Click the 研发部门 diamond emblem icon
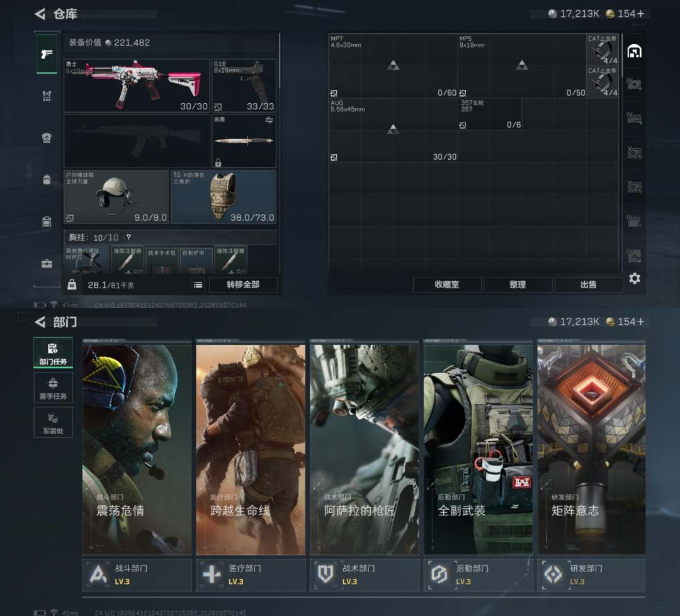680x616 pixels. [553, 574]
